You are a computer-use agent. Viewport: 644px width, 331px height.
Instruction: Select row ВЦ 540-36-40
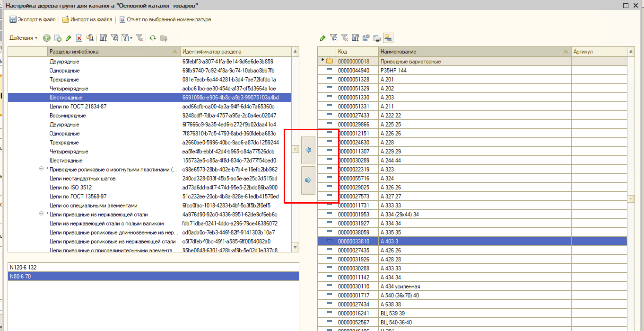(472, 322)
